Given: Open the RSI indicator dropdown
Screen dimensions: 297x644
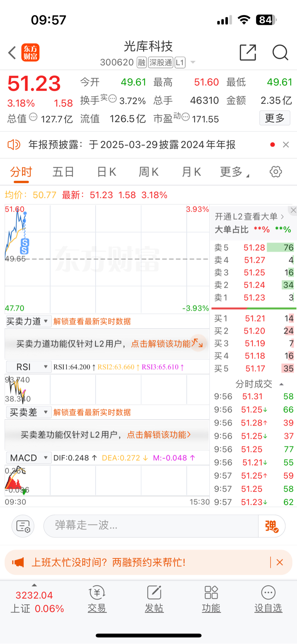Looking at the screenshot, I should pos(28,367).
